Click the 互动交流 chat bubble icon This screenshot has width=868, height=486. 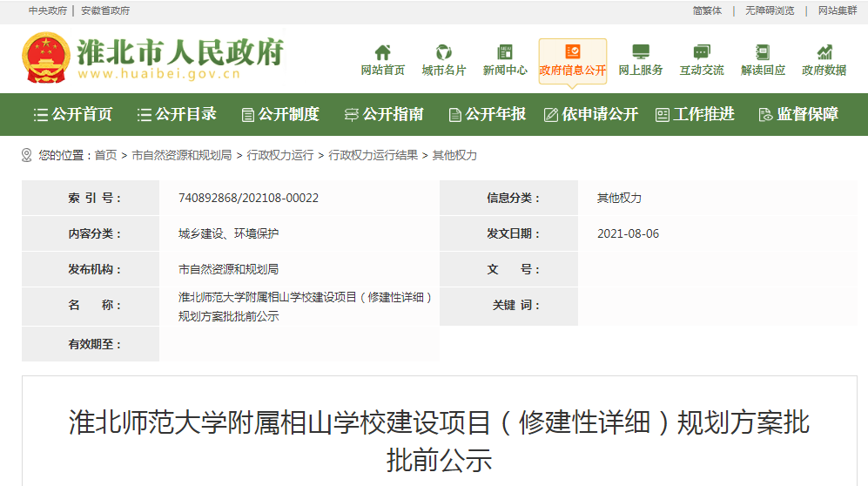(702, 52)
